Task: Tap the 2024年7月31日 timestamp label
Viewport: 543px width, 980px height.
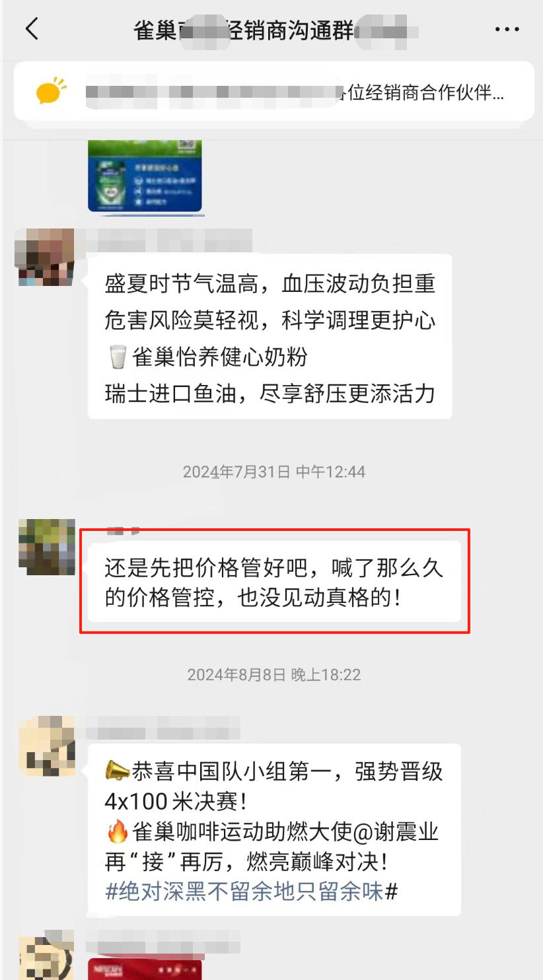Action: pos(274,472)
